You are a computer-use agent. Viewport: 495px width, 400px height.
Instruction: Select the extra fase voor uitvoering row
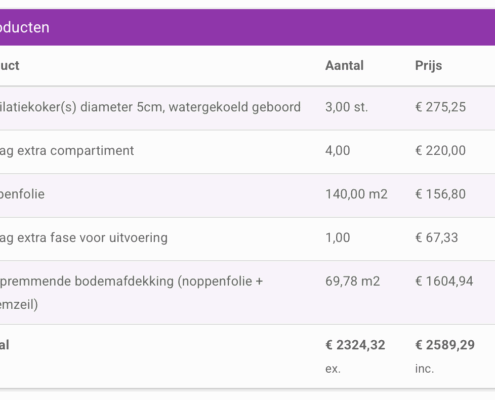(247, 239)
